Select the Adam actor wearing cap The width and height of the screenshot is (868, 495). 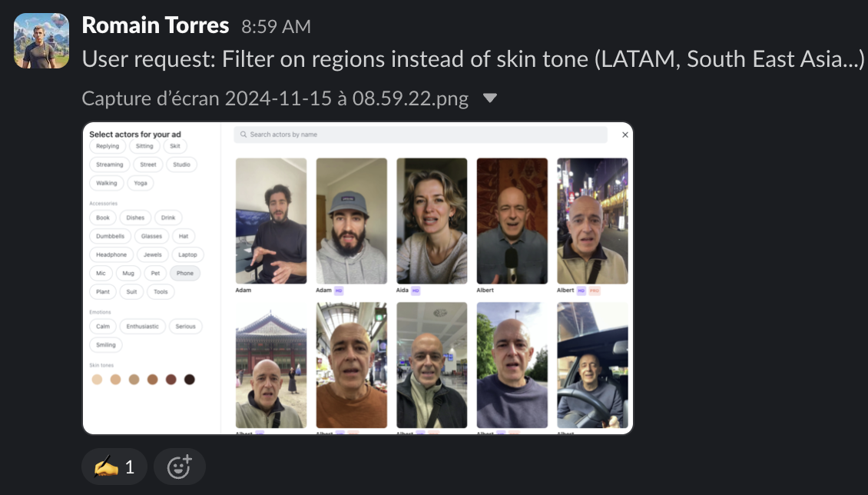(352, 221)
